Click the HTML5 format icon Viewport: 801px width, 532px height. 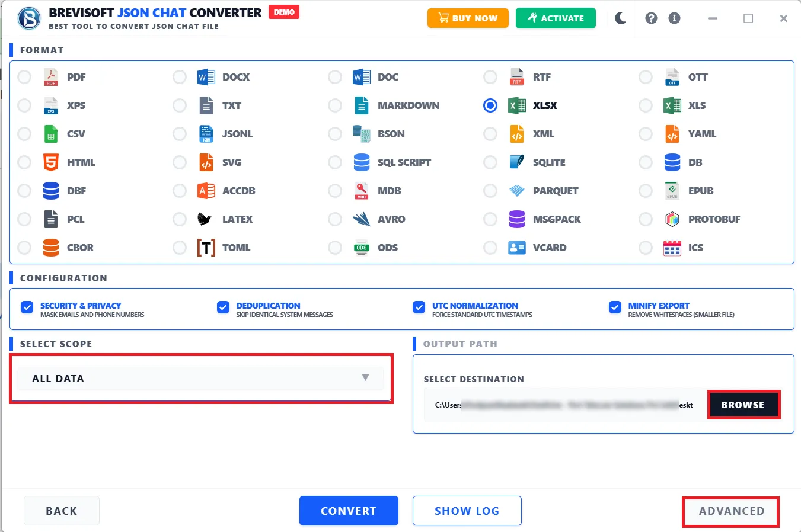click(51, 162)
